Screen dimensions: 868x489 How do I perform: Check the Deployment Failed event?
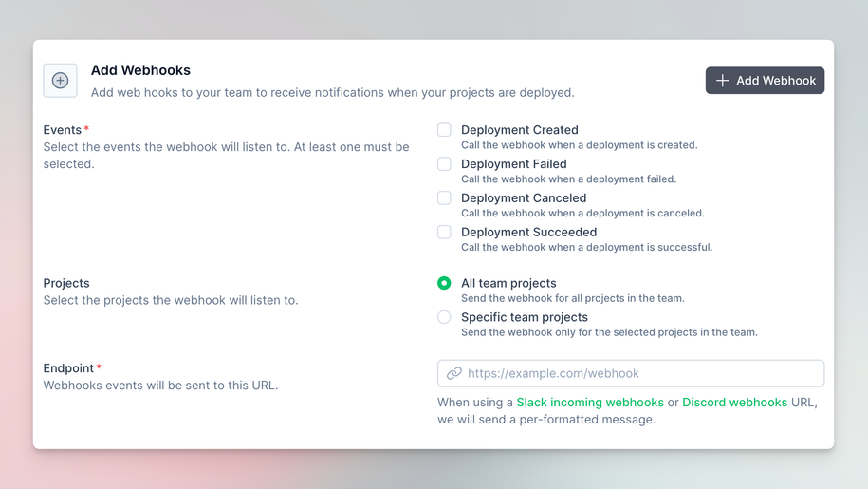[x=444, y=164]
